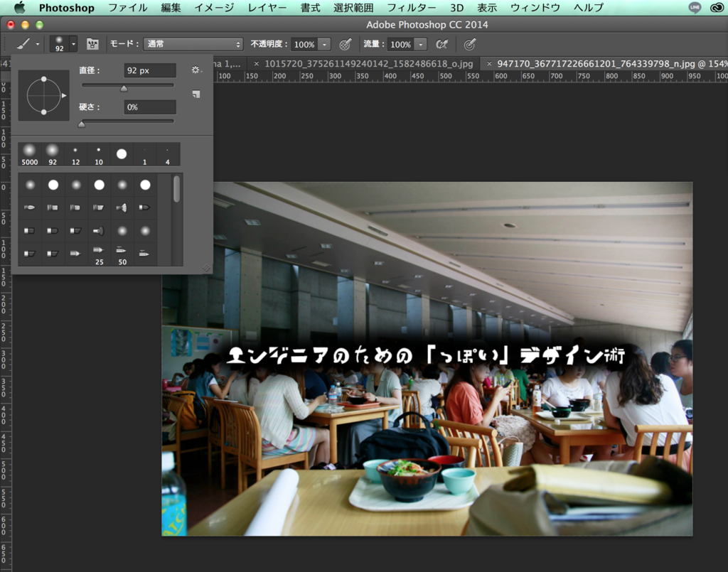Viewport: 728px width, 572px height.
Task: Switch to 947170_367717226661201_764339798_n.jpg tab
Action: click(x=612, y=63)
